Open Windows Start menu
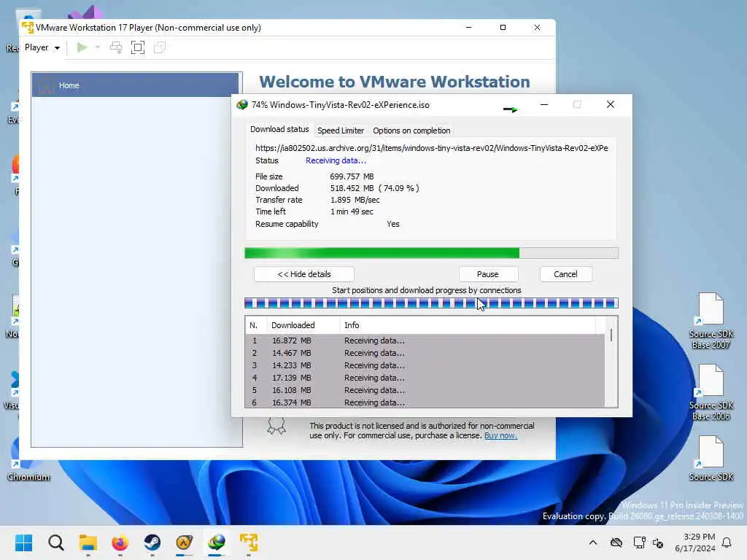This screenshot has width=747, height=560. tap(24, 542)
